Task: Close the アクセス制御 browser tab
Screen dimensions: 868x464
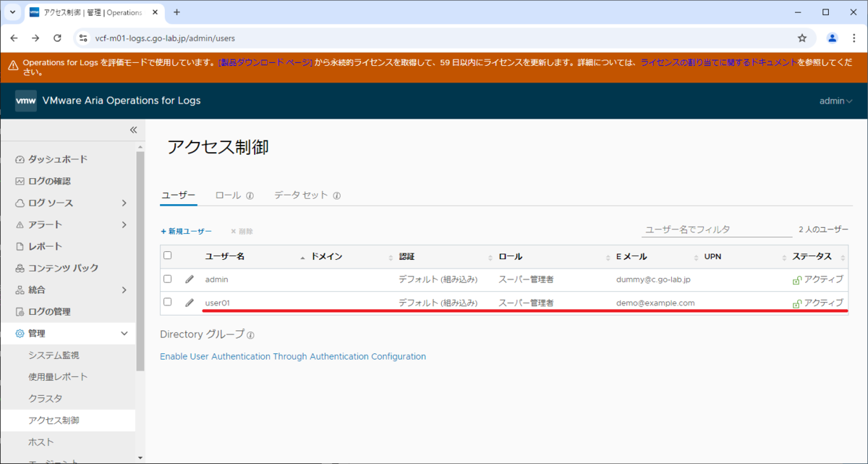Action: click(x=153, y=12)
